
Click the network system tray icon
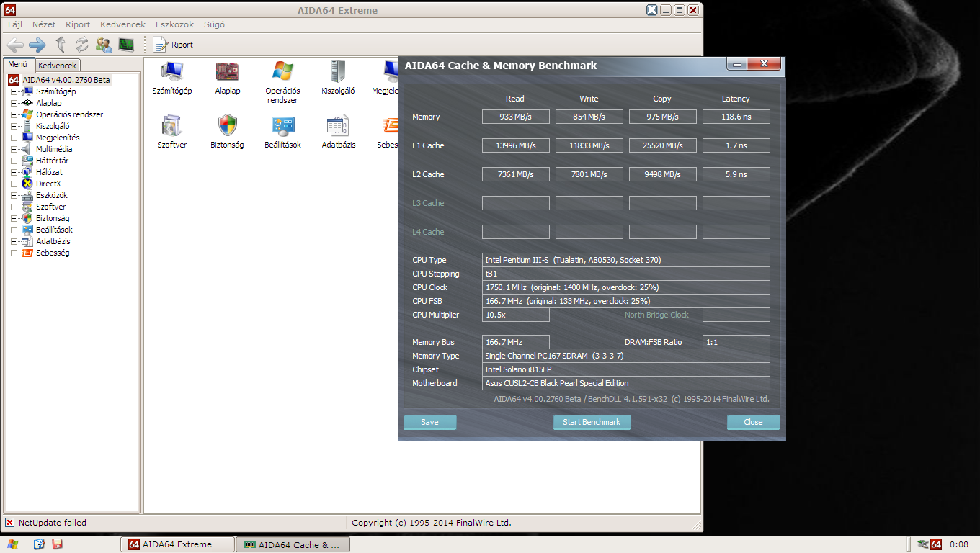[922, 544]
